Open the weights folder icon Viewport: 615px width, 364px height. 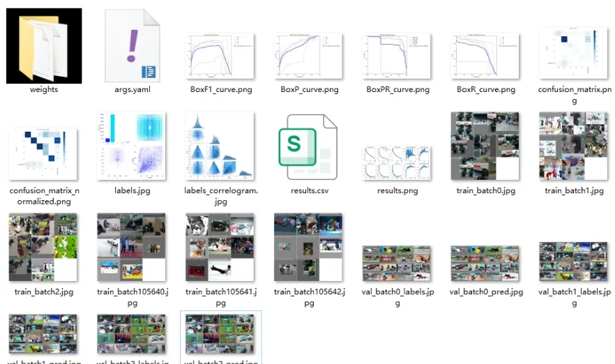(x=44, y=46)
